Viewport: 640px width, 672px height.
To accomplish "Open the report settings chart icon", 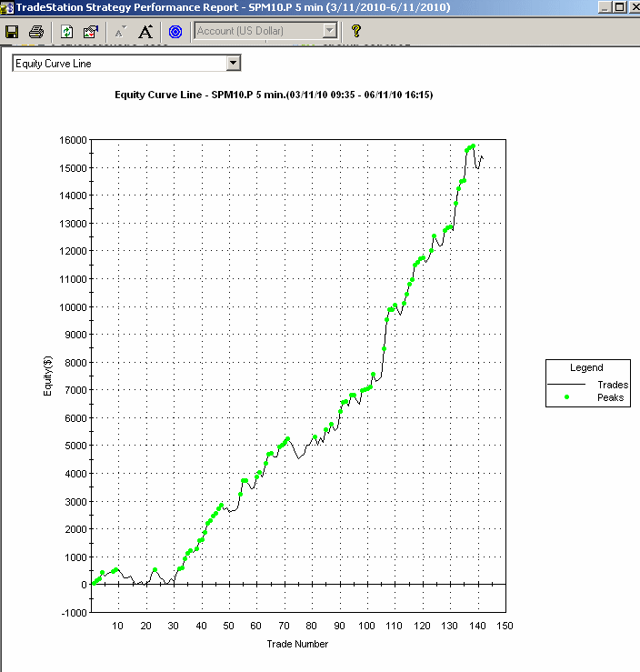I will coord(91,31).
